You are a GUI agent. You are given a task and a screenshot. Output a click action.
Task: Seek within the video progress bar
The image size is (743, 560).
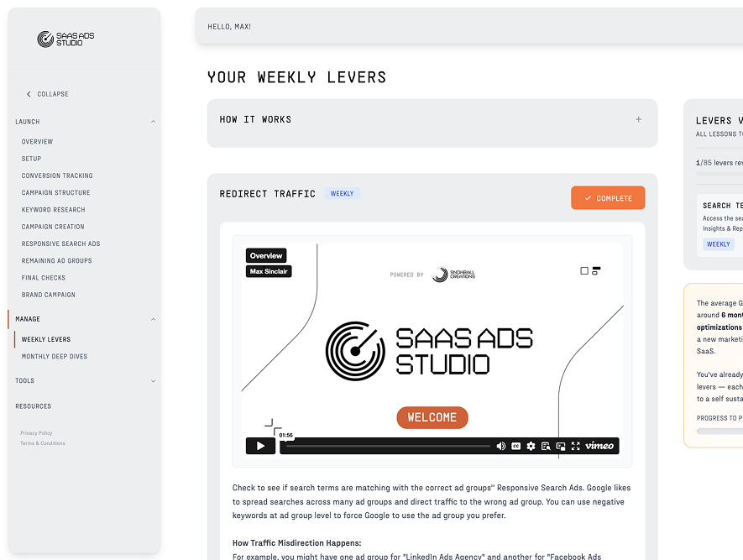[386, 446]
